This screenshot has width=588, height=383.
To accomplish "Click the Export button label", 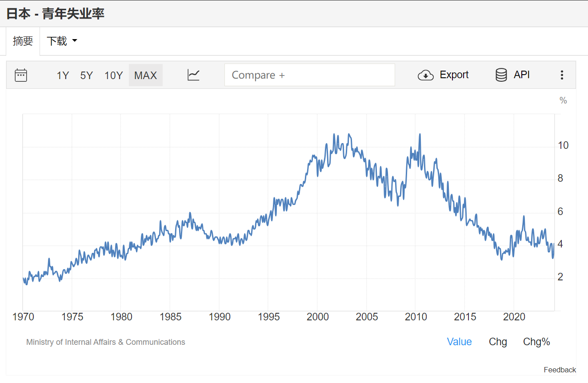I will [x=454, y=75].
